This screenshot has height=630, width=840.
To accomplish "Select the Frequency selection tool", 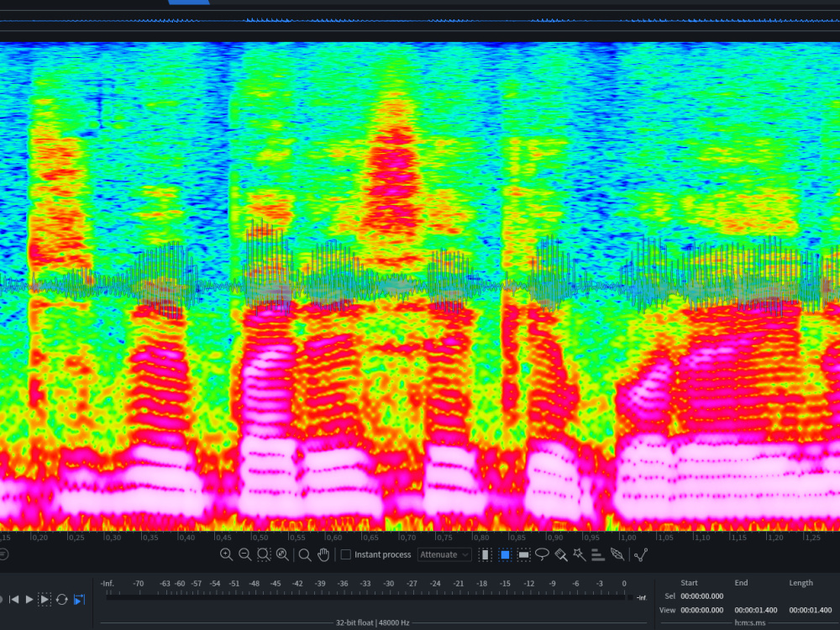I will [x=524, y=555].
